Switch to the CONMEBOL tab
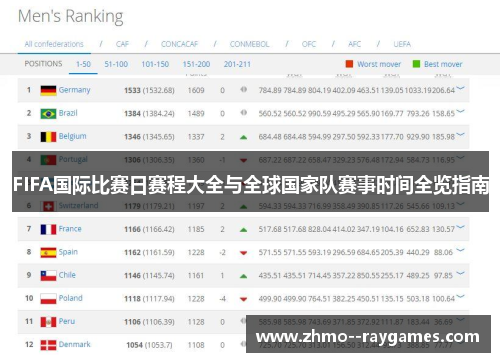This screenshot has height=362, width=500. pos(249,44)
